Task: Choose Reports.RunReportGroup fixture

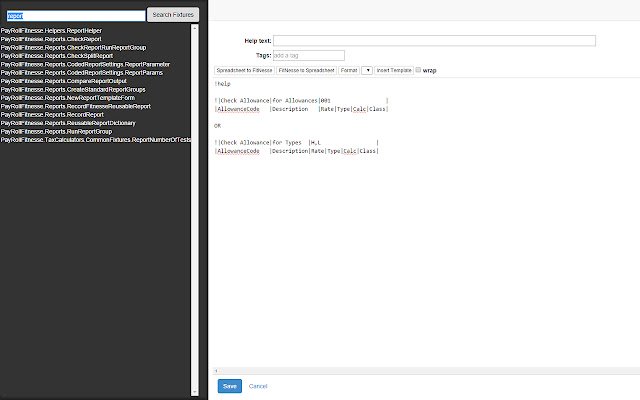Action: [x=56, y=131]
